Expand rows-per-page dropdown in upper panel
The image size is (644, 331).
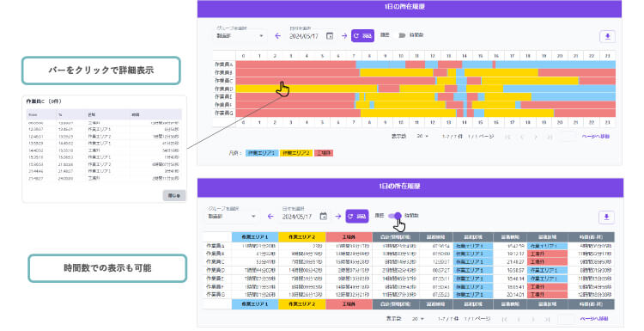click(422, 136)
